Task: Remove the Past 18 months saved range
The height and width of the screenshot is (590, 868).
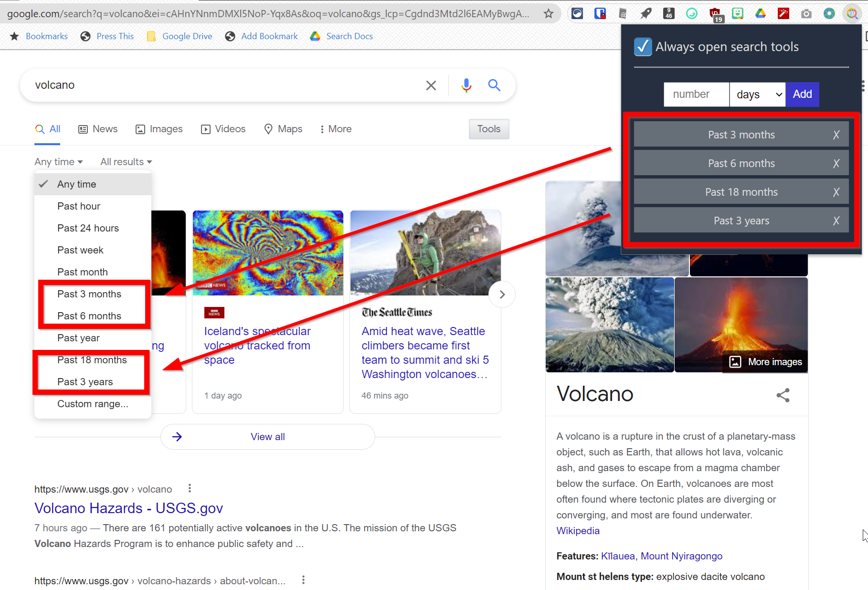Action: point(836,192)
